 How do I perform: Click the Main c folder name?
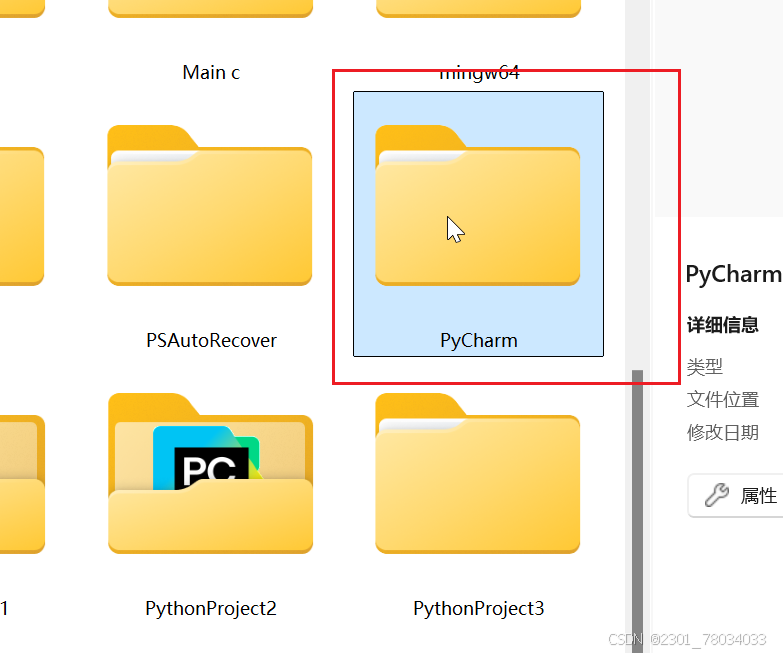tap(211, 73)
